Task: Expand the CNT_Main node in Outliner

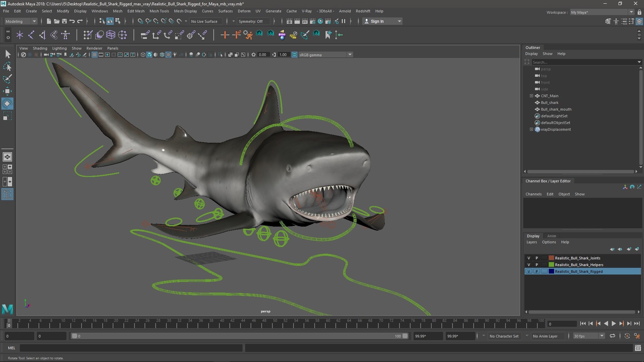Action: coord(531,96)
